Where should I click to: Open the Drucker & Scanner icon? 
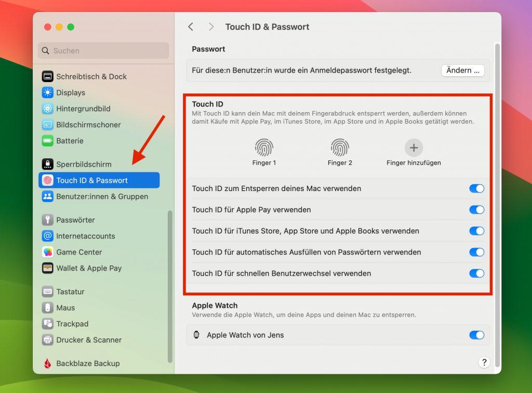47,340
